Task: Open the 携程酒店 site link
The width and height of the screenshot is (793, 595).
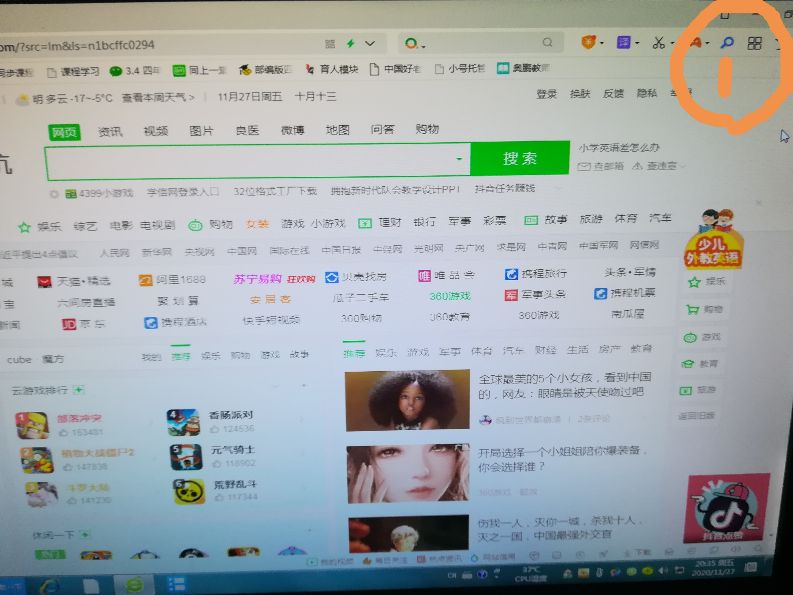Action: [175, 322]
